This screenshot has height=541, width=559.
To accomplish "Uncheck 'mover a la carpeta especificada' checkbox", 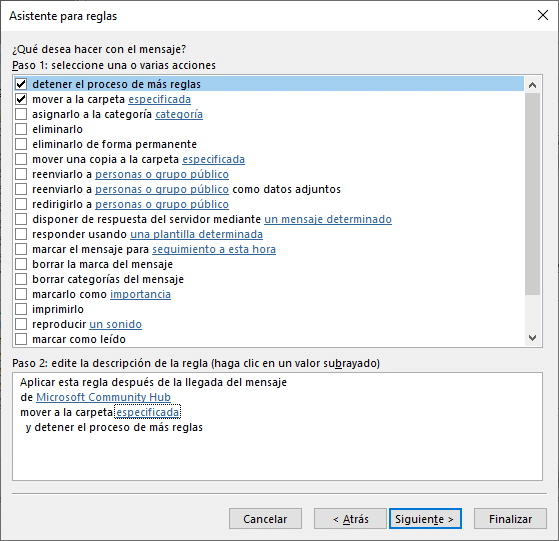I will [x=21, y=99].
